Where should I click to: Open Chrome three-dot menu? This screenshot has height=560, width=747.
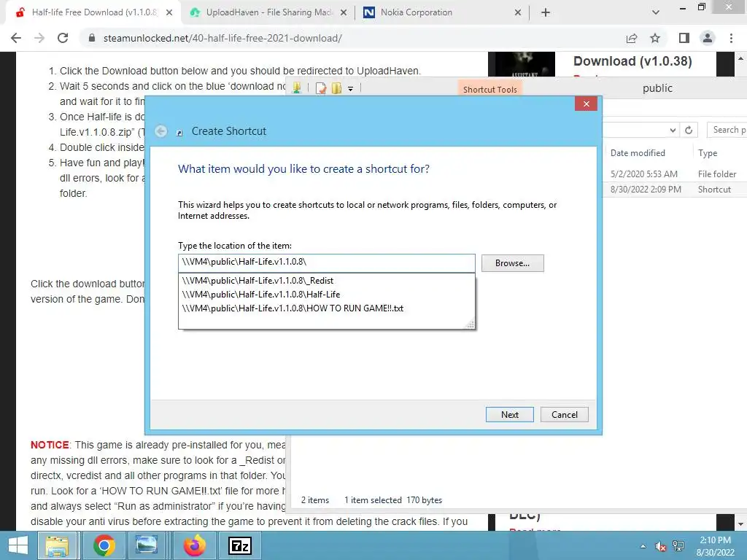point(731,38)
